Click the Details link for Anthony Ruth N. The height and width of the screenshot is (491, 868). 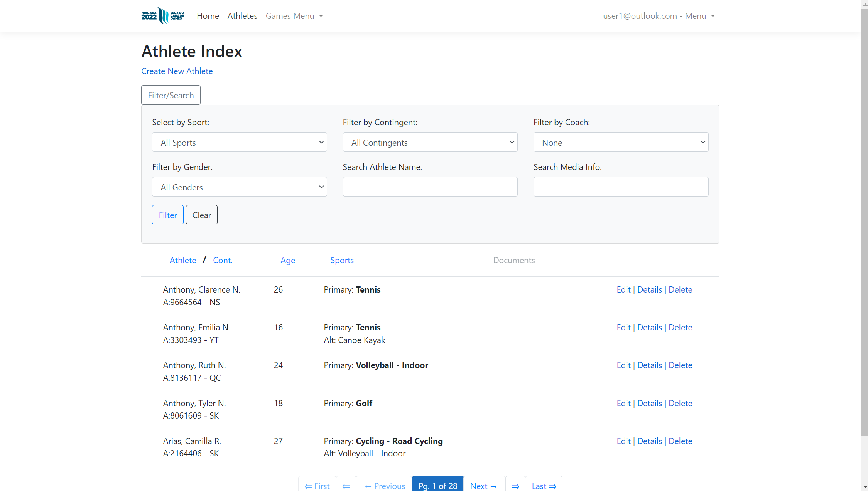pos(649,365)
